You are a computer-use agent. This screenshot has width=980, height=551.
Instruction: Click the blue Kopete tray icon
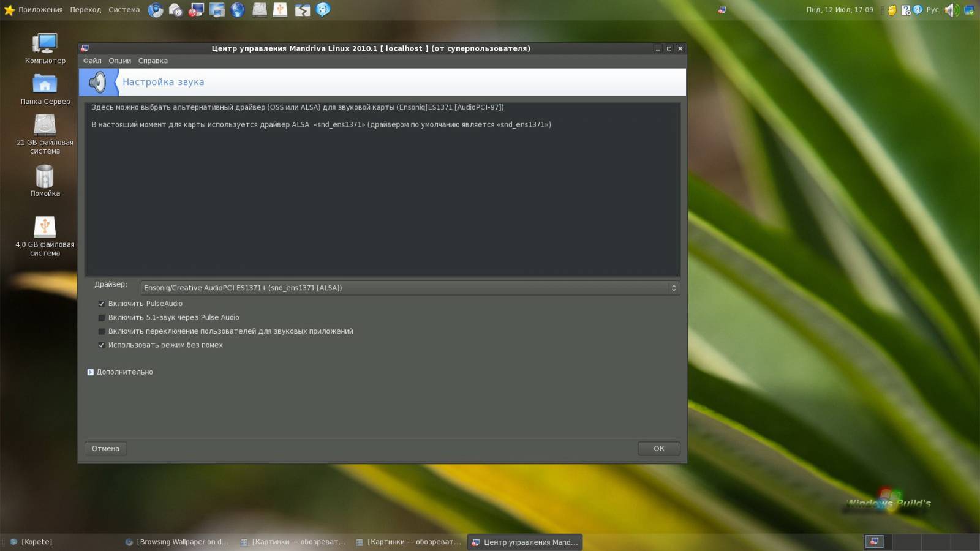(x=918, y=10)
